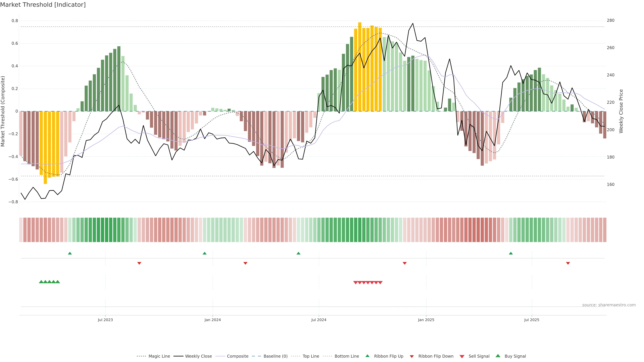
Task: Click the Buy Signal legend triangle icon
Action: (x=498, y=356)
